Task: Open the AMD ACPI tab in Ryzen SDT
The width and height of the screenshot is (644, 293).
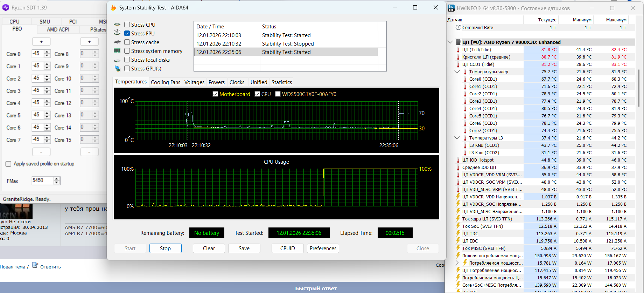Action: (58, 29)
